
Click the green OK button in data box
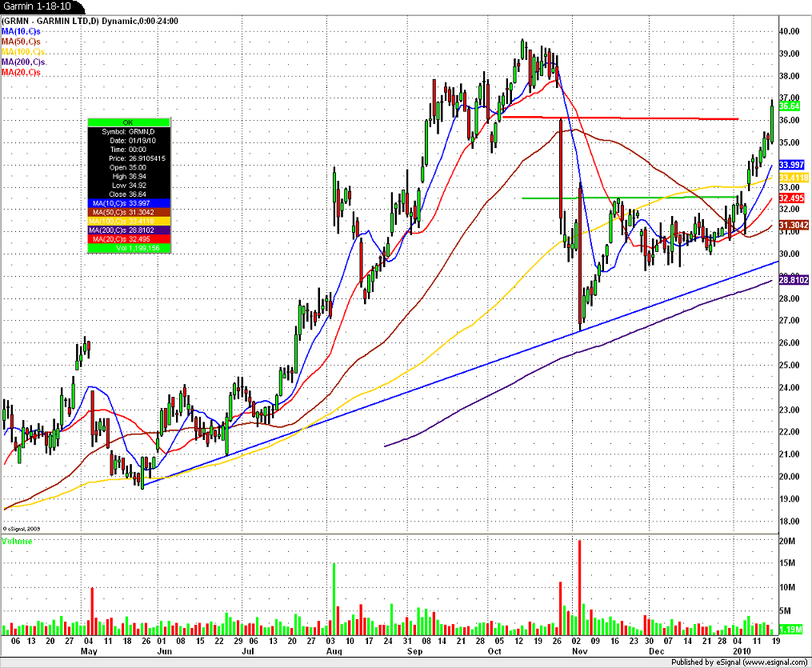tap(129, 122)
